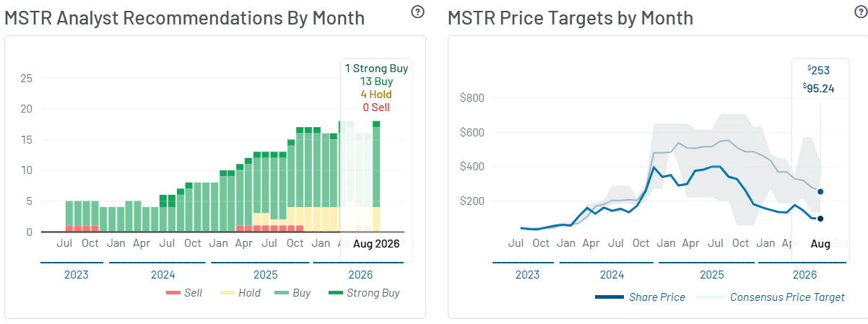Viewport: 868px width, 324px height.
Task: Toggle the Consensus Price Target legend item
Action: (x=771, y=297)
